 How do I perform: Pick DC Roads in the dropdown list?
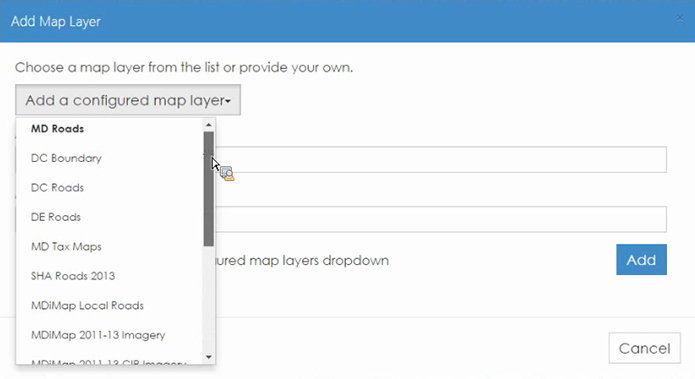click(x=57, y=188)
